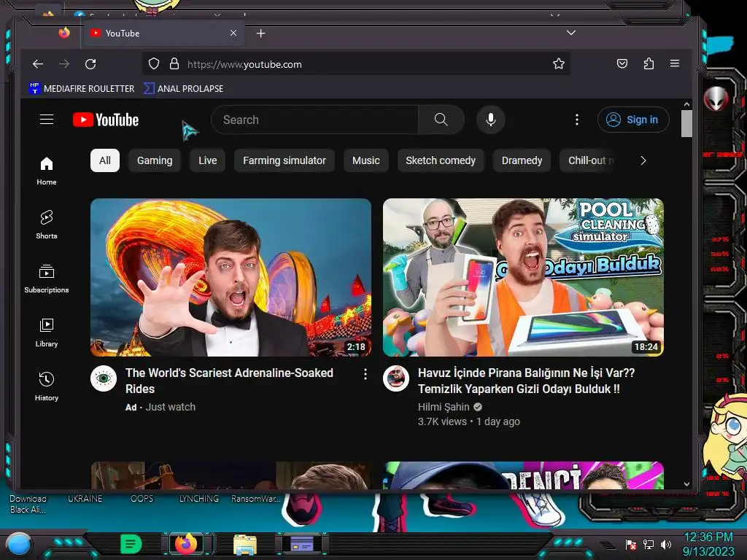Open the Pool Cleaning Simulator video thumbnail
Image resolution: width=747 pixels, height=560 pixels.
coord(523,277)
